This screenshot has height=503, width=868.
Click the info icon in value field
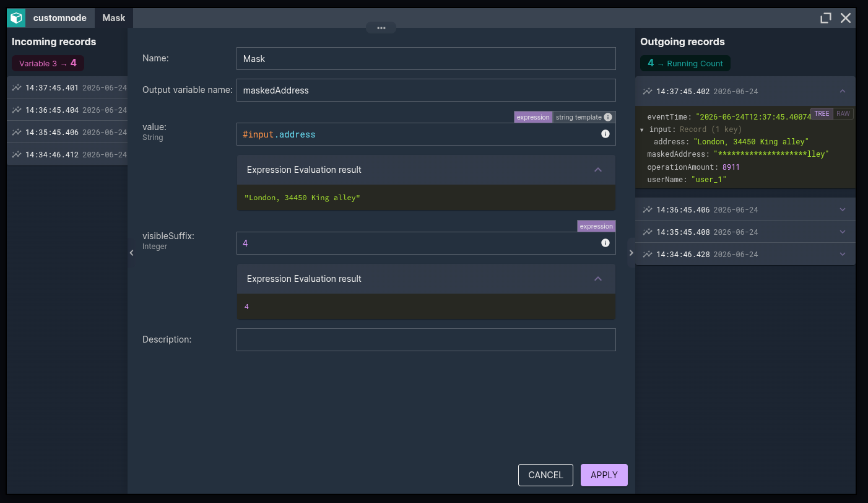(x=605, y=134)
